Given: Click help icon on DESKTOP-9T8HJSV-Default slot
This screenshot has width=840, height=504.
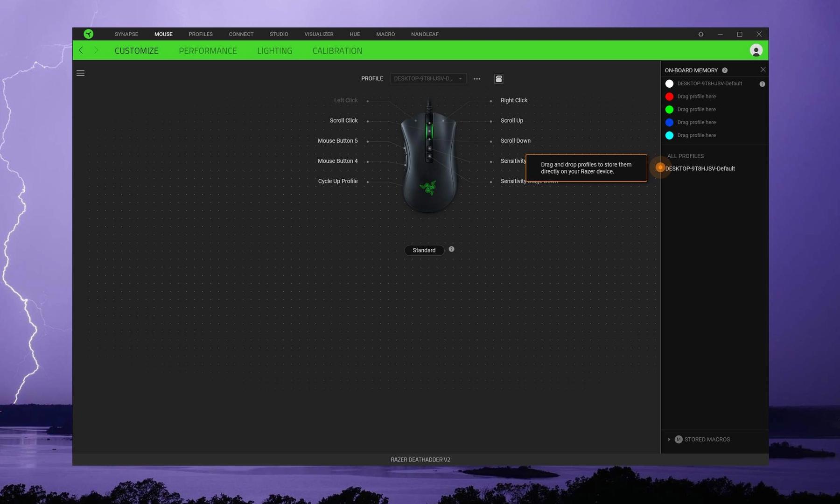Looking at the screenshot, I should (x=762, y=84).
